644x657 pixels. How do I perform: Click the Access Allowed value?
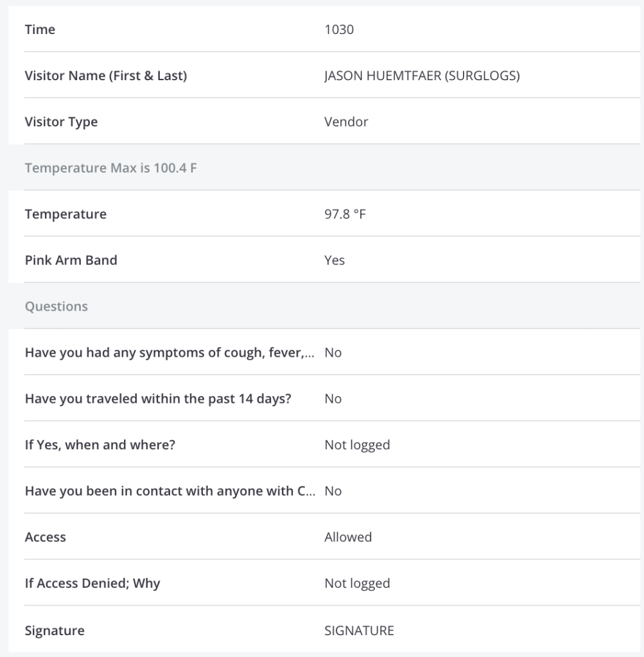(x=348, y=537)
